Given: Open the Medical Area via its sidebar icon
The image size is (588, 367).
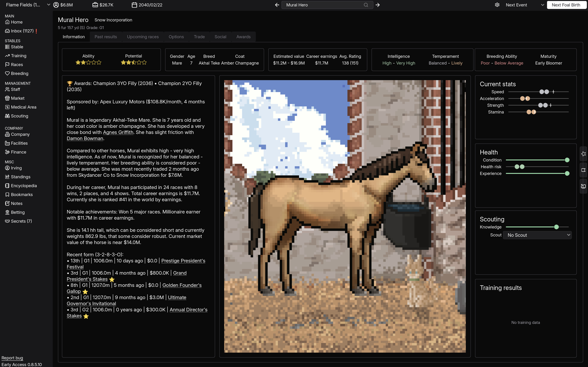Looking at the screenshot, I should pyautogui.click(x=8, y=107).
